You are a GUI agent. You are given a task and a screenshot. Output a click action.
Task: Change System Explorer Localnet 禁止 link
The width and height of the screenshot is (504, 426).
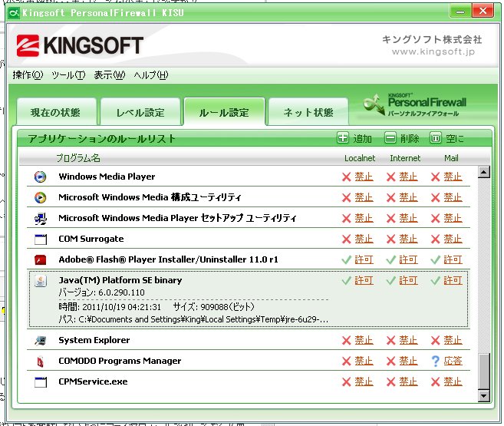tap(364, 340)
